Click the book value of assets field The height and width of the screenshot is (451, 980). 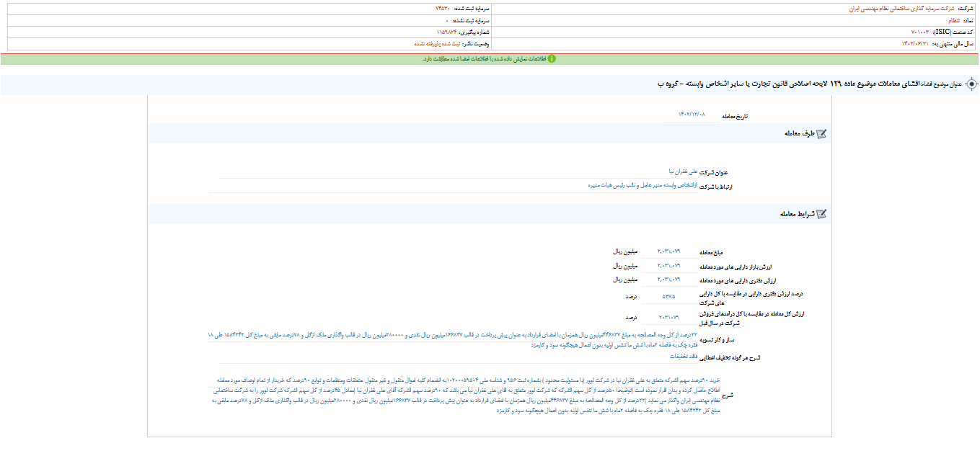[x=668, y=280]
